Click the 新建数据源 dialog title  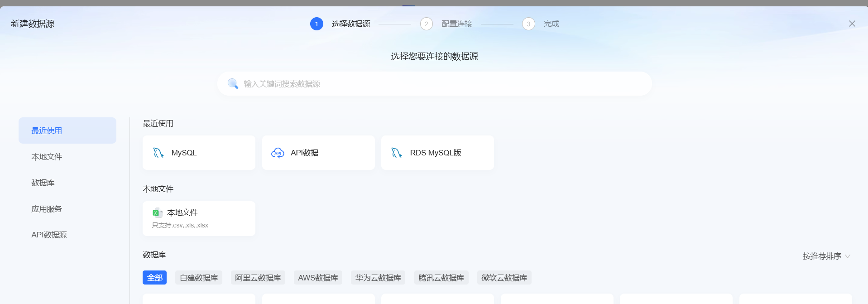click(33, 24)
